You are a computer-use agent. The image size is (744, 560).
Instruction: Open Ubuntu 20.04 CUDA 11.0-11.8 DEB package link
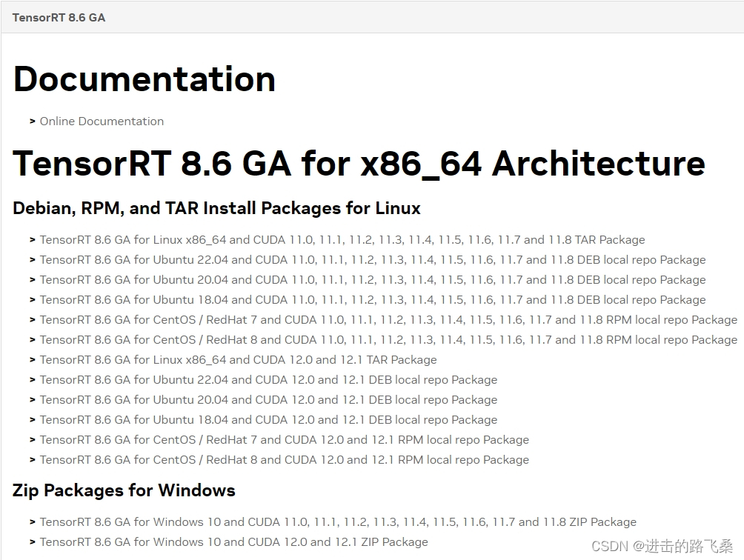point(373,280)
